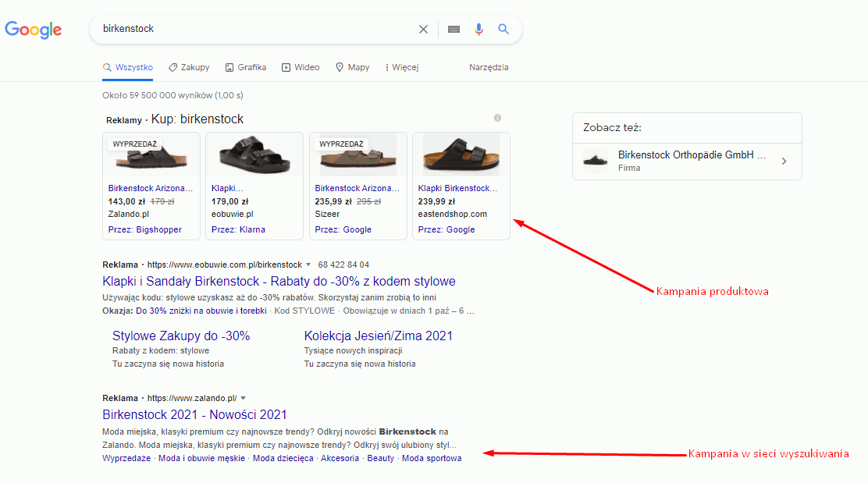The width and height of the screenshot is (868, 483).
Task: Expand chevron on Birkenstock Orthopädie card
Action: (x=784, y=161)
